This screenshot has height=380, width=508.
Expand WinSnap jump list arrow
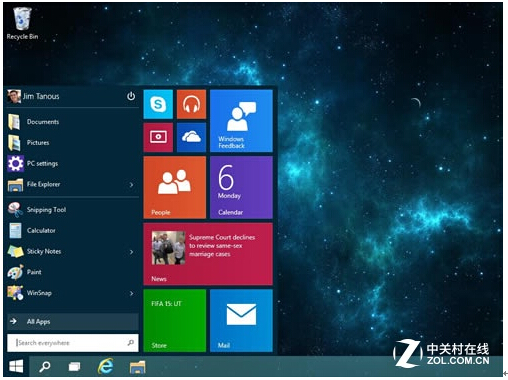132,293
